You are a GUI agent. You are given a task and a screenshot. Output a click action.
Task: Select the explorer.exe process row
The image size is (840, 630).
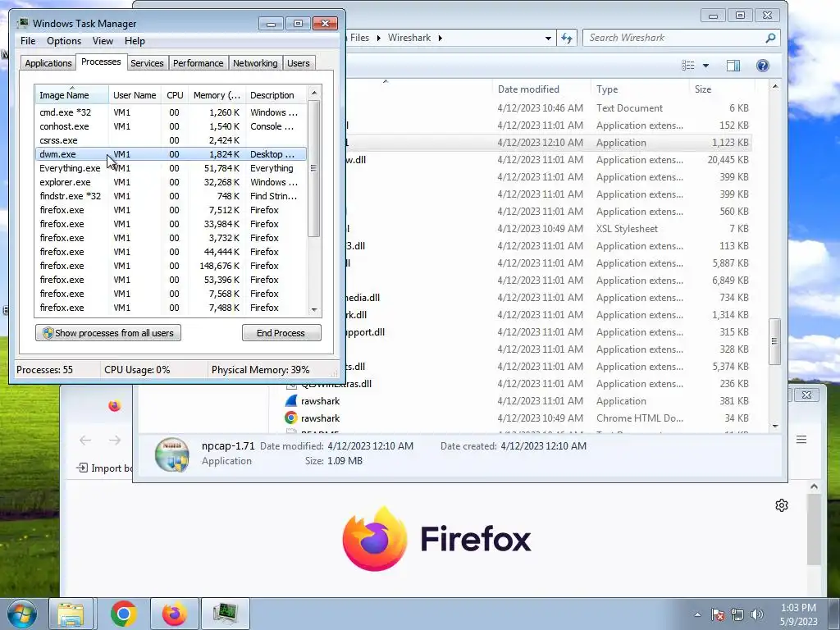point(171,182)
